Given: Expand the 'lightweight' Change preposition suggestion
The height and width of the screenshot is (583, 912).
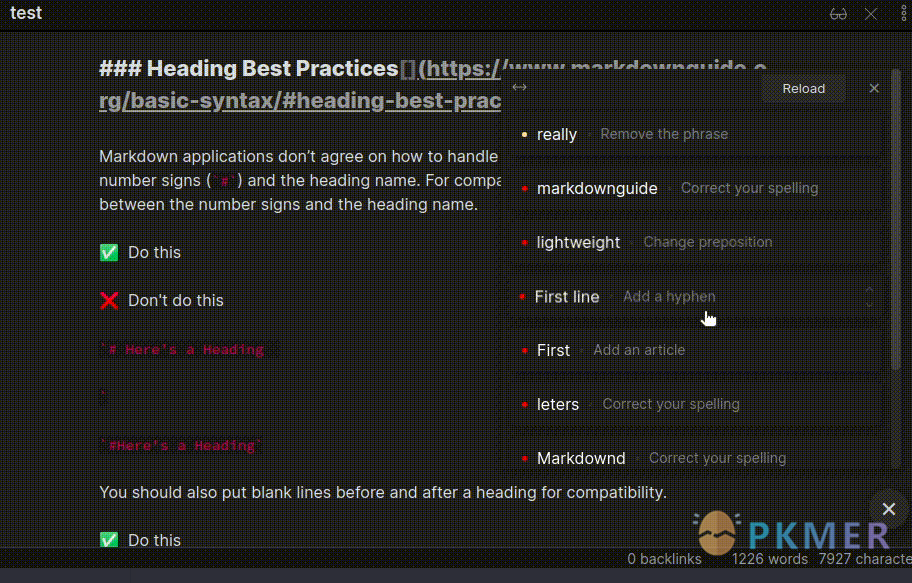Looking at the screenshot, I should 695,243.
